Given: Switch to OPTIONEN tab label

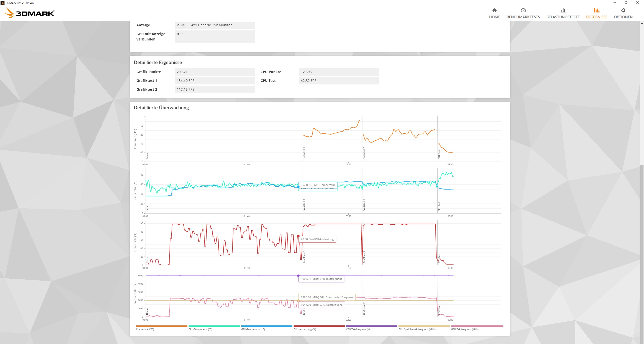Looking at the screenshot, I should 623,17.
